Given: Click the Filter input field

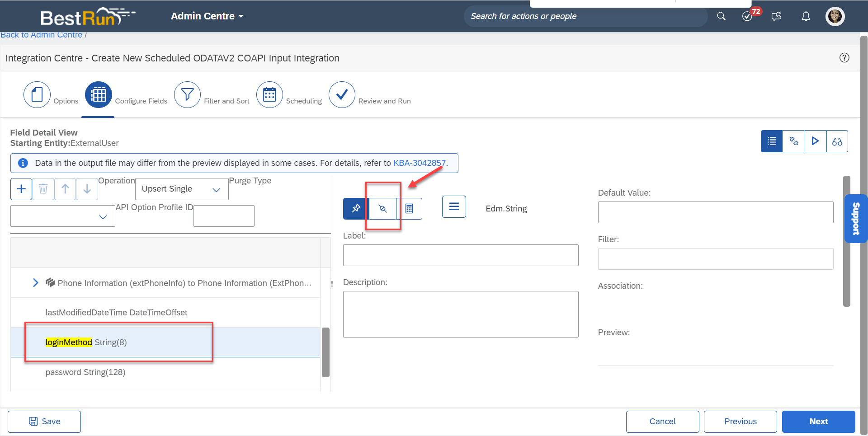Looking at the screenshot, I should click(x=716, y=259).
